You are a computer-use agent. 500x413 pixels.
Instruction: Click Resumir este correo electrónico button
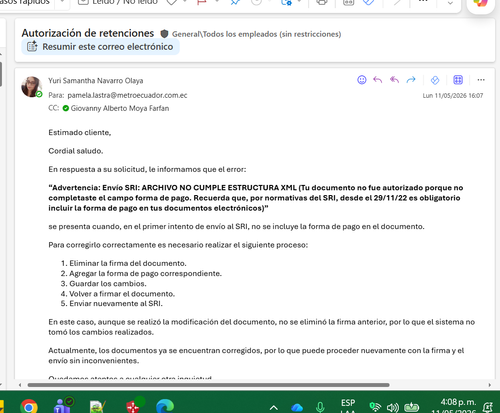click(100, 47)
